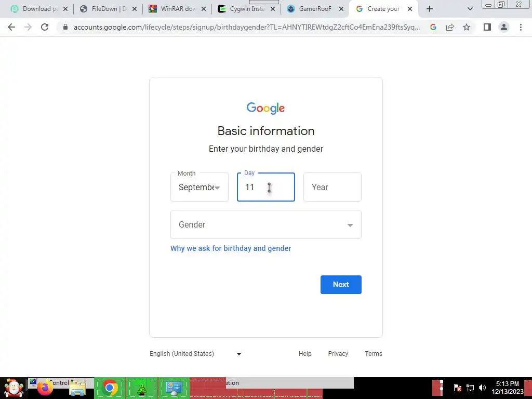Share this page via share icon

[450, 27]
